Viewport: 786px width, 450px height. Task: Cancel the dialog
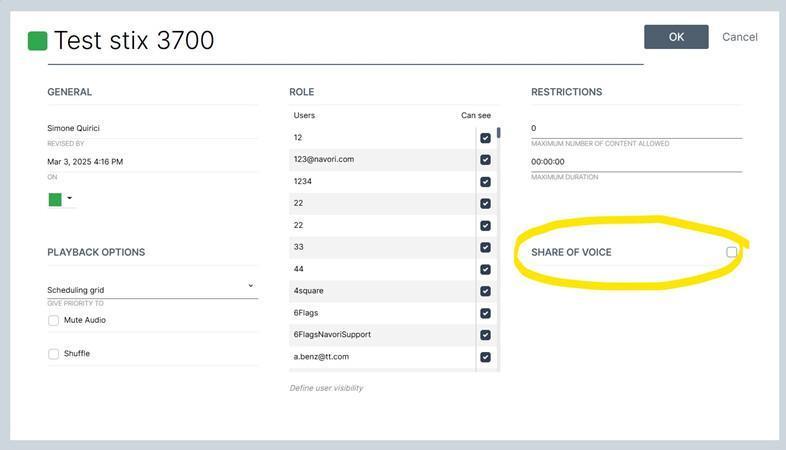[x=739, y=37]
